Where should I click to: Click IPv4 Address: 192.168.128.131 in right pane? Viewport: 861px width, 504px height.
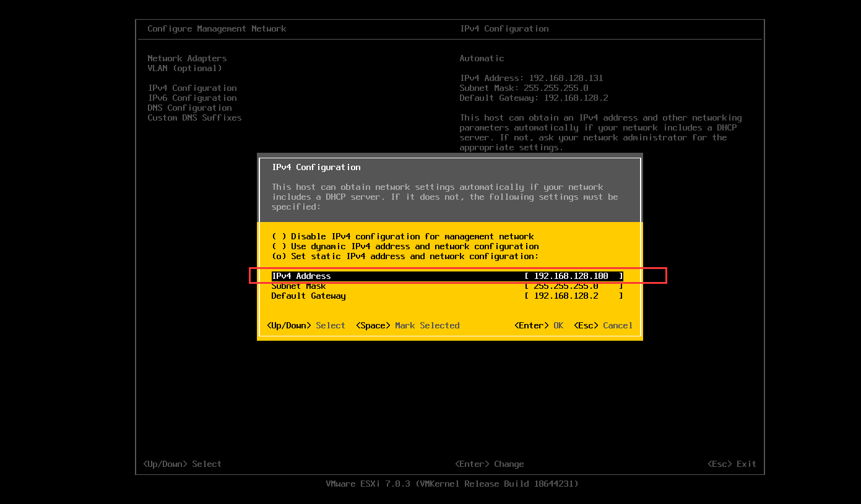click(x=532, y=78)
